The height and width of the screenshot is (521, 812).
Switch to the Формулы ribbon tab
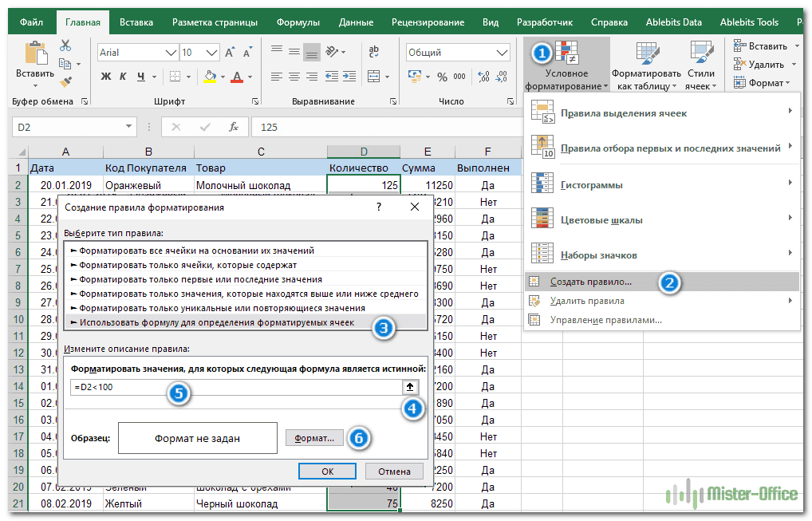[298, 22]
